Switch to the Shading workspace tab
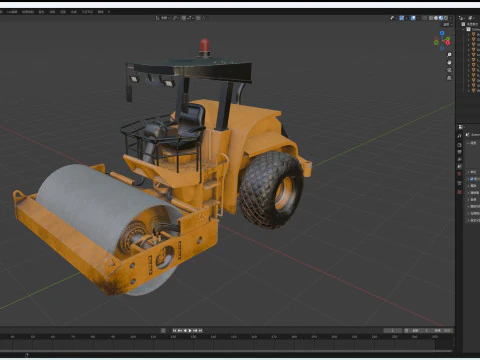The width and height of the screenshot is (480, 360). [x=41, y=12]
